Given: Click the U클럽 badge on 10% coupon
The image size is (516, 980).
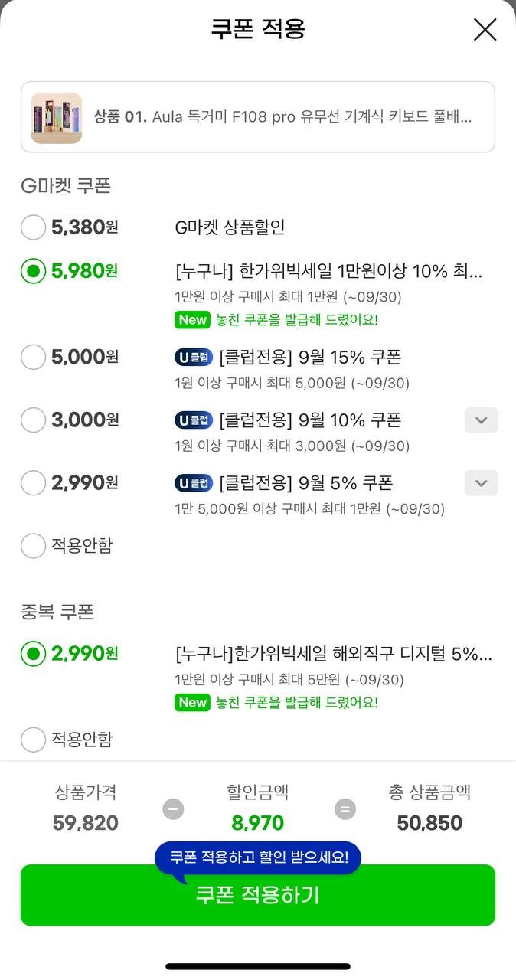Looking at the screenshot, I should coord(193,420).
